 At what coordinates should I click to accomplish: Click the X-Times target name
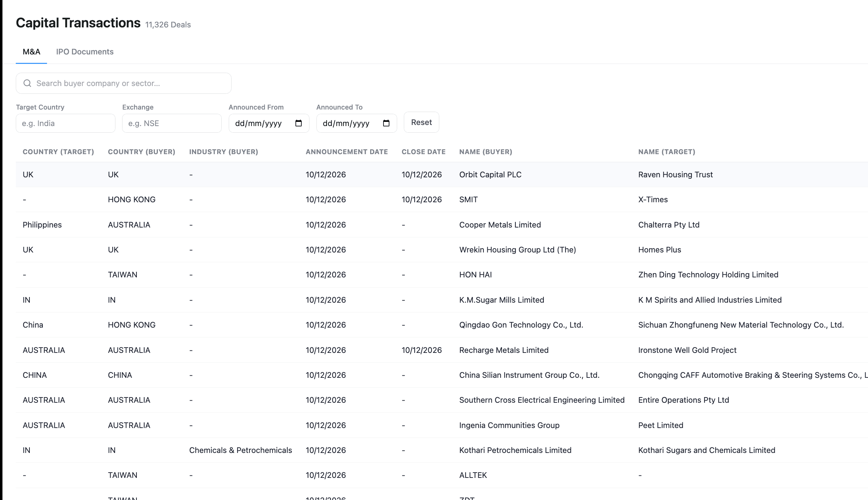point(653,199)
